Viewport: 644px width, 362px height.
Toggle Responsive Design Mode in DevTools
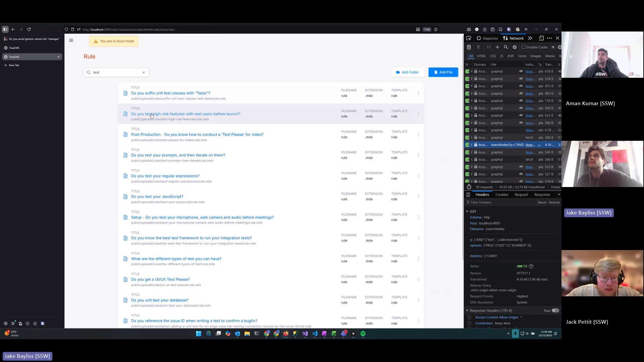coord(541,38)
